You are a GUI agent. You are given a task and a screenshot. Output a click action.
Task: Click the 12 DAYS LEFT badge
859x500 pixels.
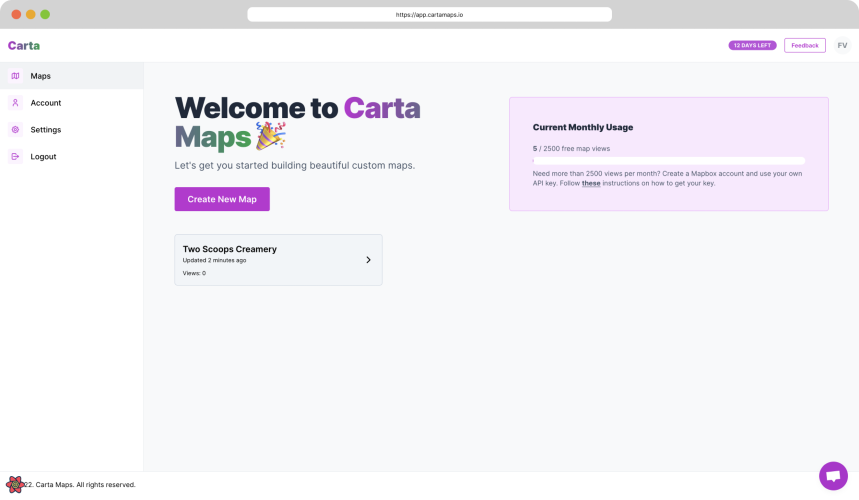(x=752, y=45)
